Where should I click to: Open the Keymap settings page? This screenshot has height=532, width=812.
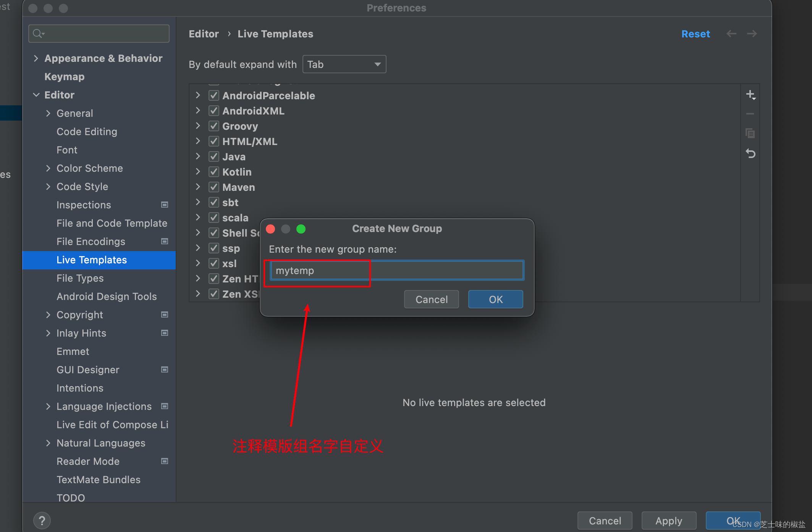tap(64, 77)
